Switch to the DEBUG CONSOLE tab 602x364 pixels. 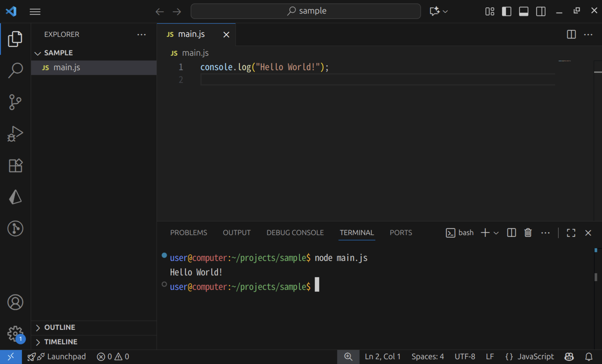(295, 233)
